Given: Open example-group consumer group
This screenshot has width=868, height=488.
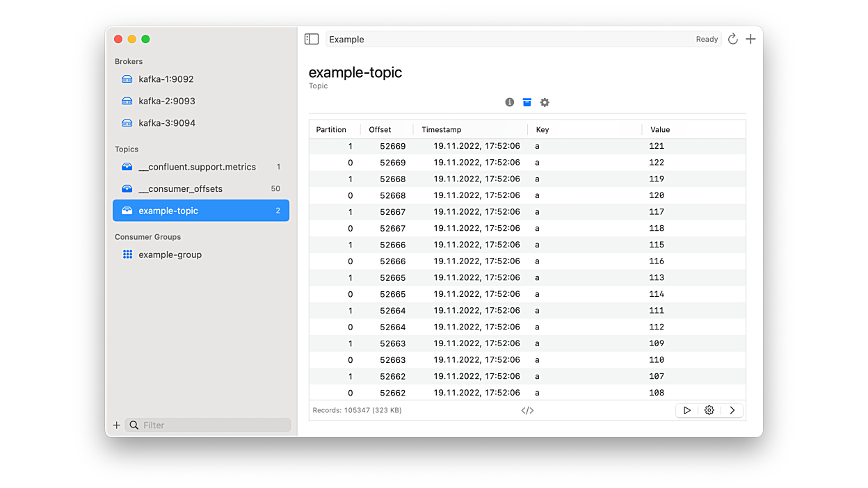Looking at the screenshot, I should click(x=201, y=254).
